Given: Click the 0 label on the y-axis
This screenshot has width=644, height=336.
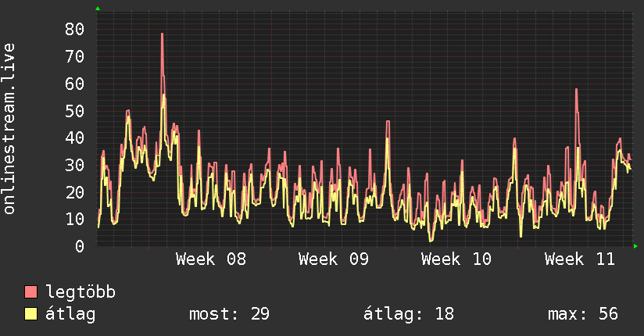Looking at the screenshot, I should click(x=79, y=246).
